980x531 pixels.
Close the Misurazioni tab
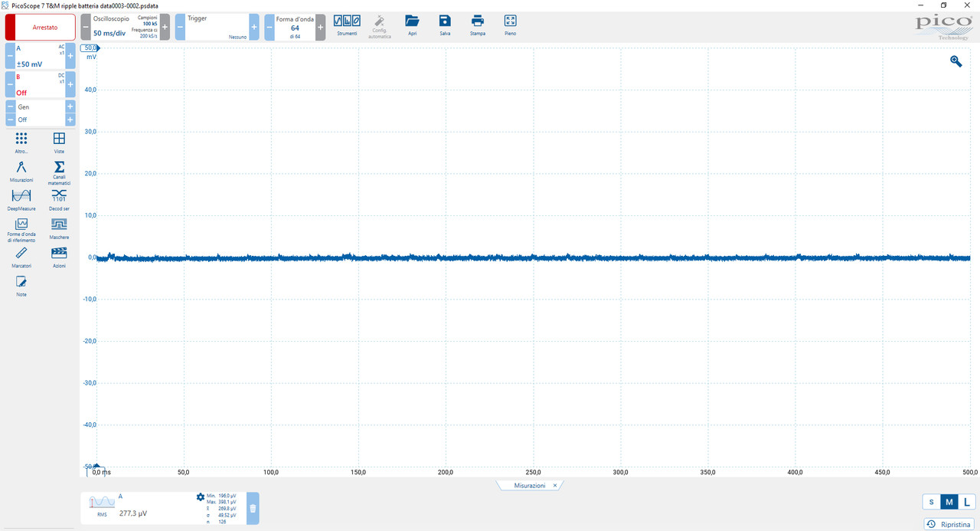(x=555, y=486)
